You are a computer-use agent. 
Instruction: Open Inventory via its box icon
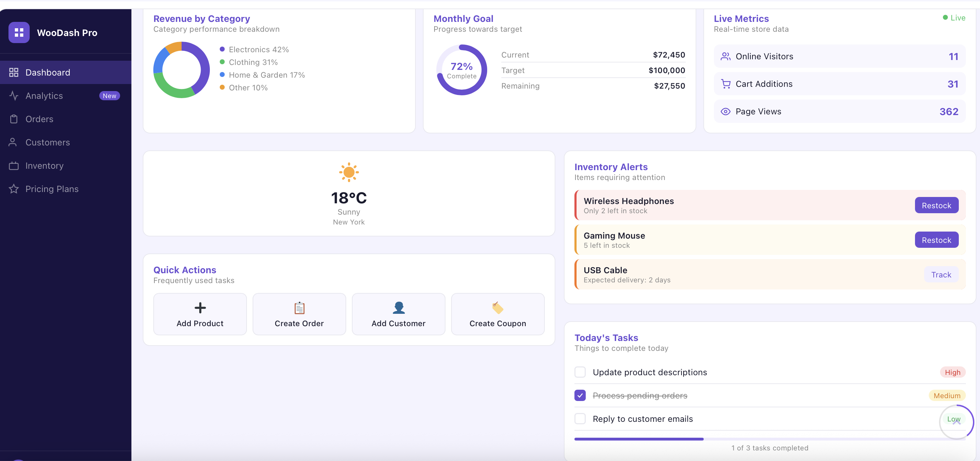point(14,166)
